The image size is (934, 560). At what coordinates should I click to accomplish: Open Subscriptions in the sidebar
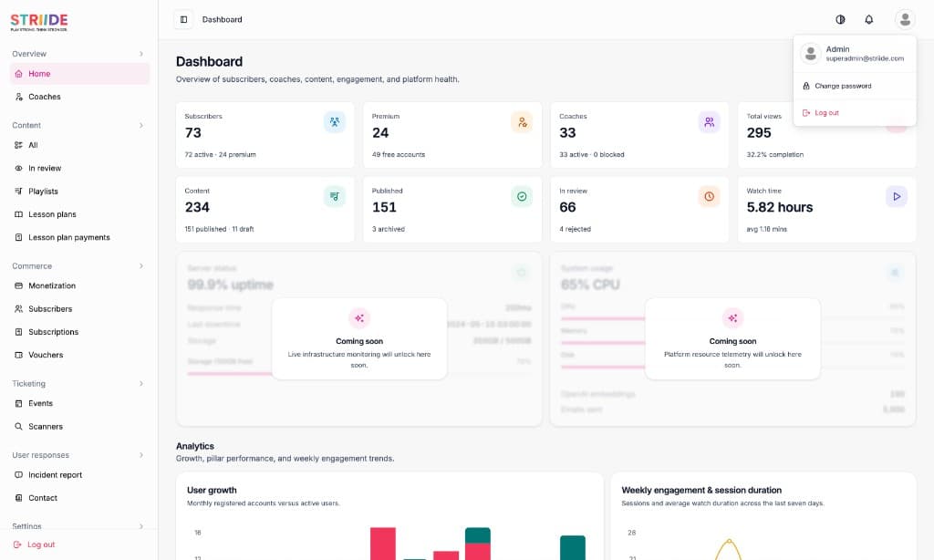click(x=80, y=332)
